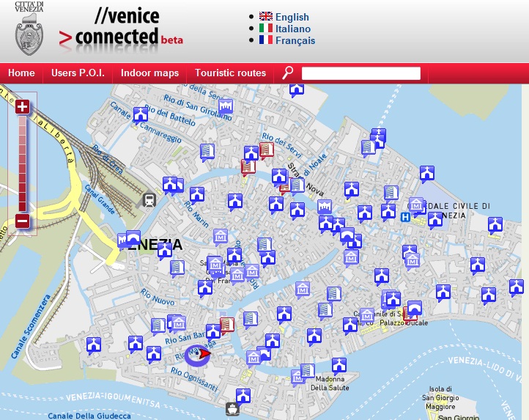Select red building marker near Rio dei Servi

(266, 150)
